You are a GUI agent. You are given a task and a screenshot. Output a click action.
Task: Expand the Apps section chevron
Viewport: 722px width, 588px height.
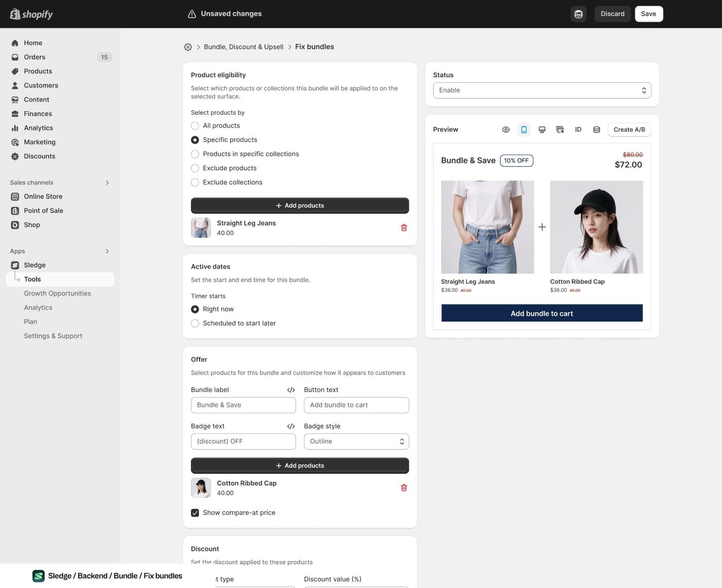[x=107, y=251]
